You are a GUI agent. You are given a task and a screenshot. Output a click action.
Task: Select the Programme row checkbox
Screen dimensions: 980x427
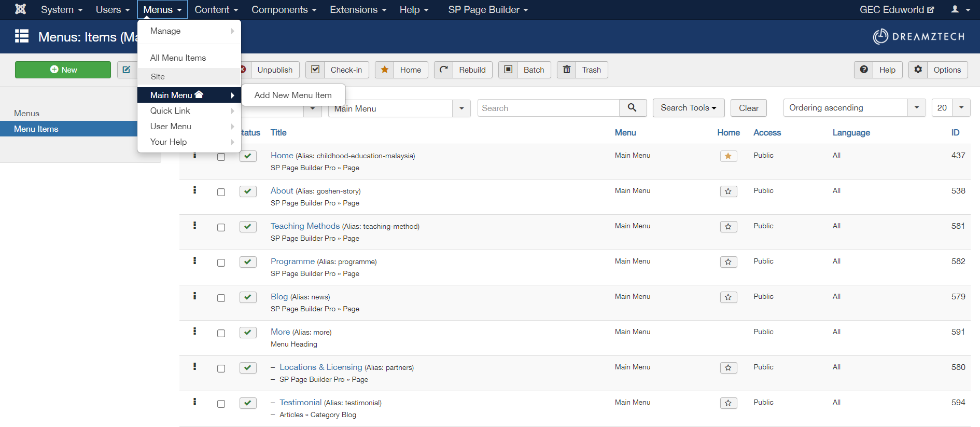coord(221,263)
